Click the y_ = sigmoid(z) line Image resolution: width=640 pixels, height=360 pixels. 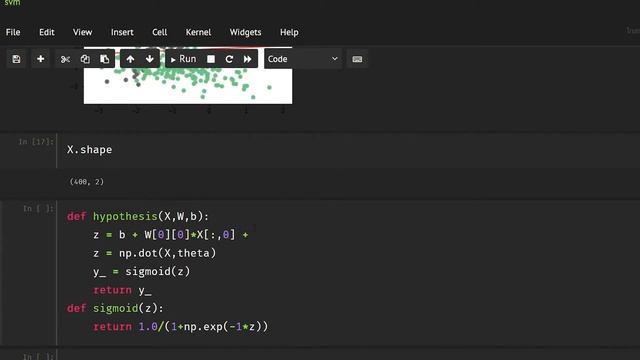pos(142,272)
